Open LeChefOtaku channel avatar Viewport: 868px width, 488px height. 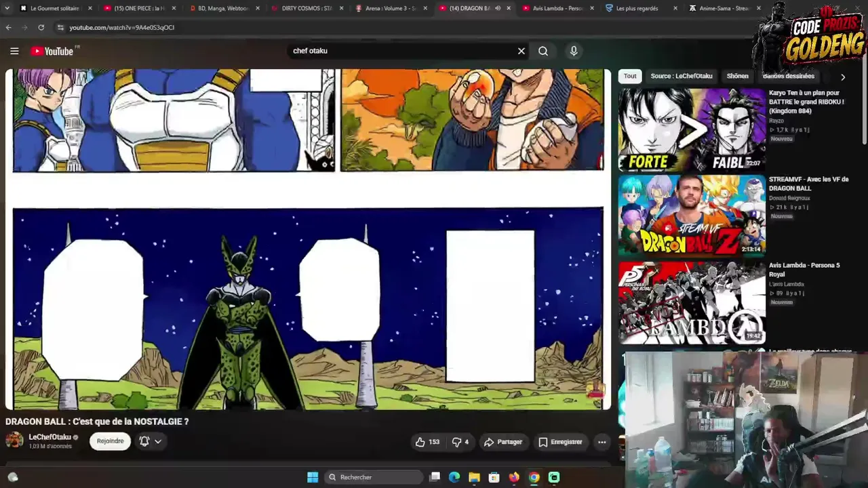[14, 441]
